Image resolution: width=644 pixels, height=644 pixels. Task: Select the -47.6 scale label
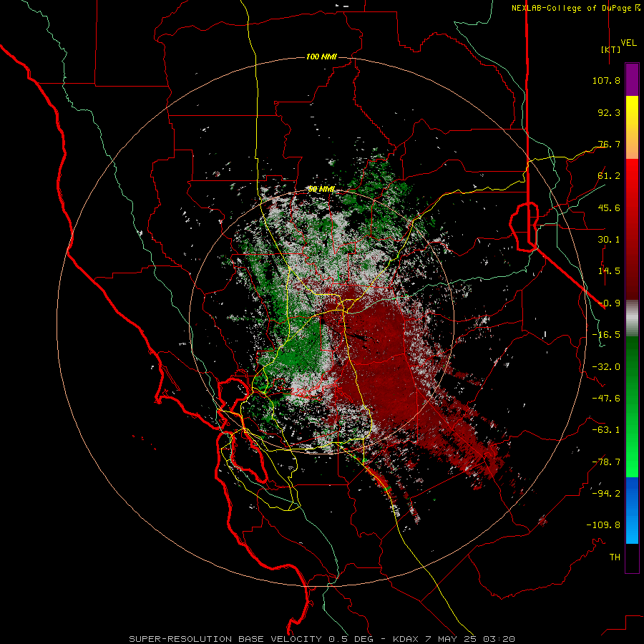[x=606, y=399]
